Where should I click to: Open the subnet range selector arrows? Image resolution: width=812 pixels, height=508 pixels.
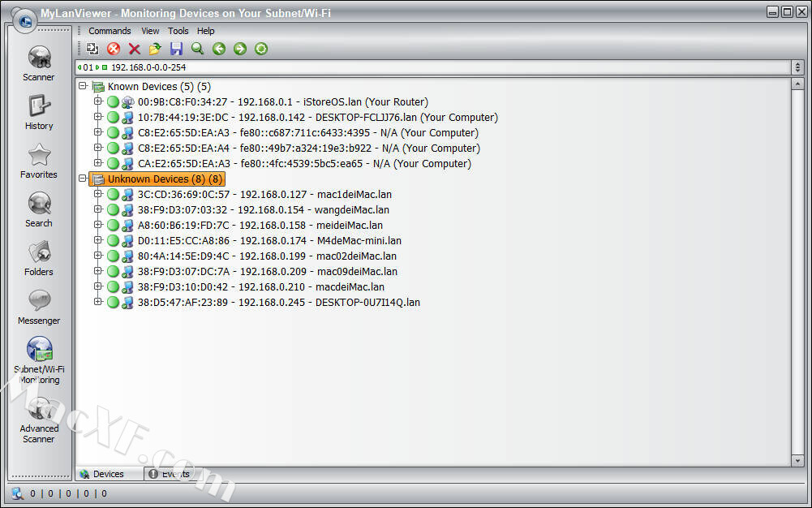(797, 67)
